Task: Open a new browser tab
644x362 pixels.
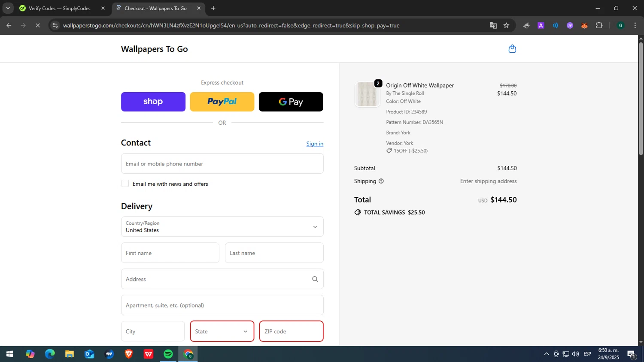Action: point(213,8)
